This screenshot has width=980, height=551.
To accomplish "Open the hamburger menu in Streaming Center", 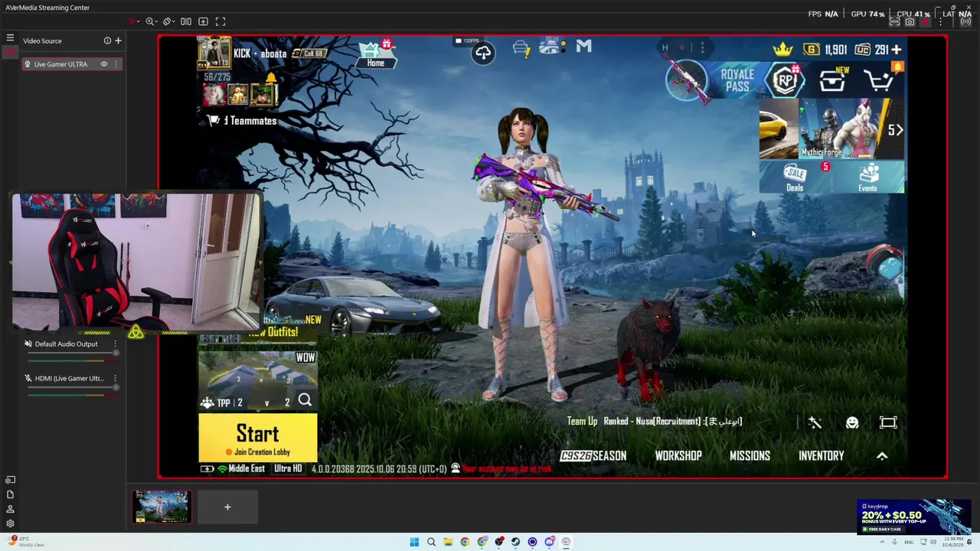I will pyautogui.click(x=10, y=37).
